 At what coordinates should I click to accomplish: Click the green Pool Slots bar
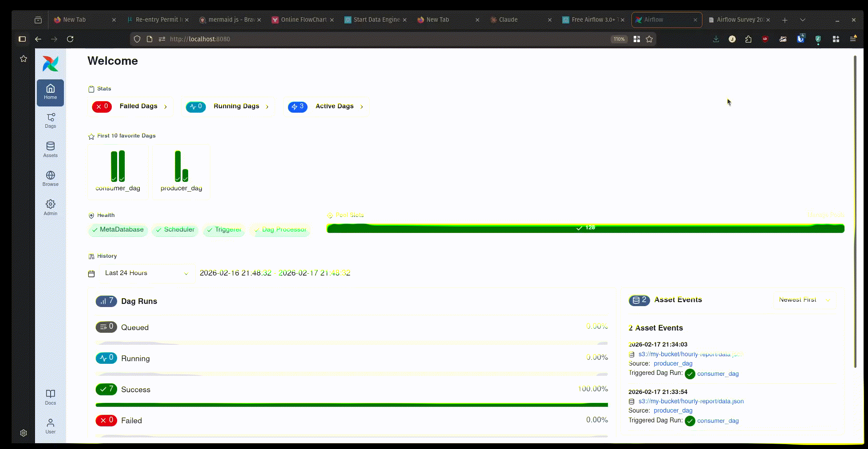(585, 228)
